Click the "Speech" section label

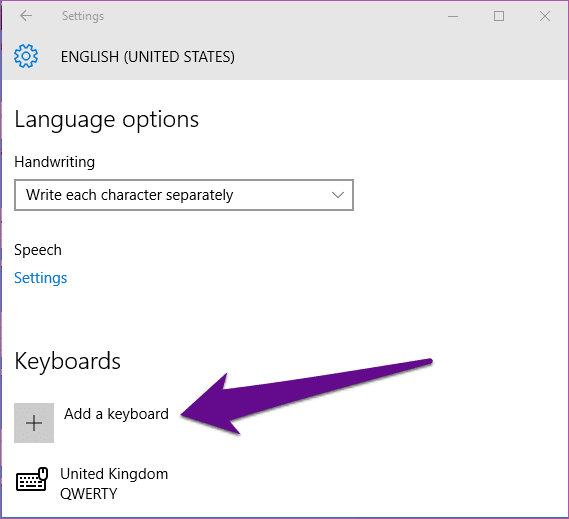[38, 250]
